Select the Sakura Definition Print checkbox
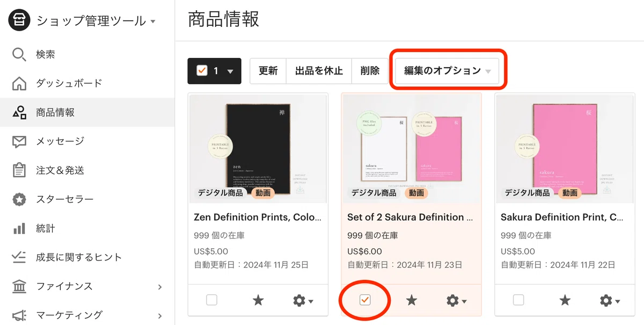Image resolution: width=644 pixels, height=325 pixels. [518, 300]
